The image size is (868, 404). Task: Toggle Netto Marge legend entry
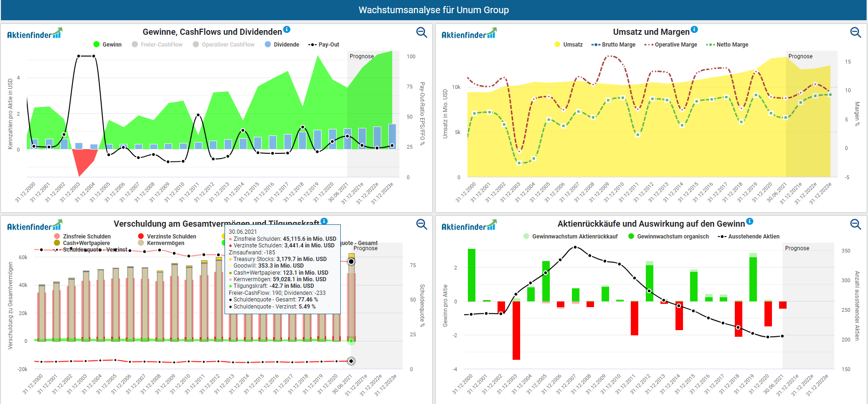point(727,45)
